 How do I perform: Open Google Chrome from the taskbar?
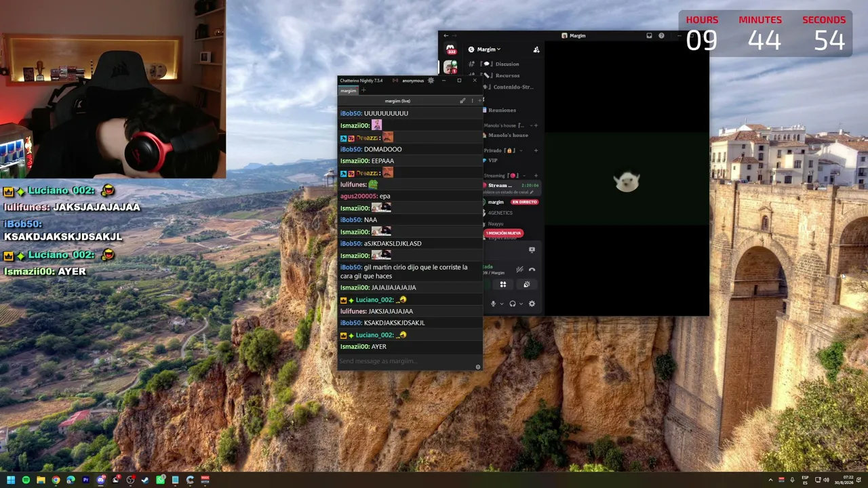click(x=56, y=480)
